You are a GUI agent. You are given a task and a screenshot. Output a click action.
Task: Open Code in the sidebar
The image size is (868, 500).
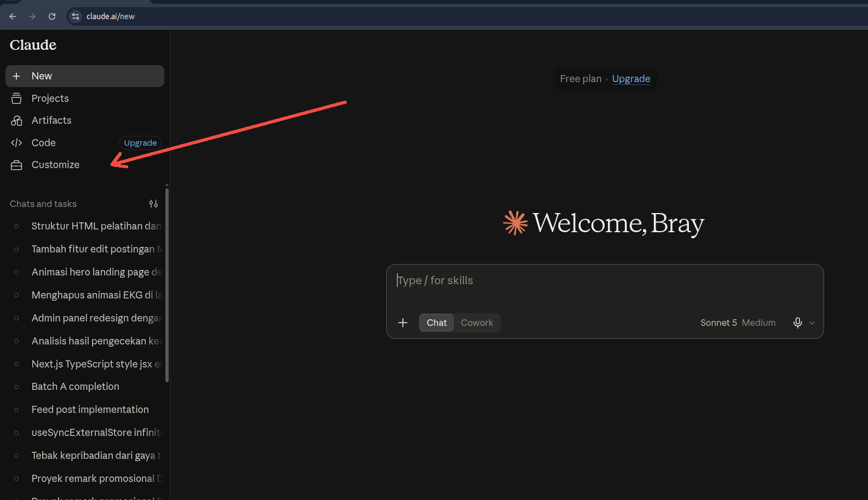pyautogui.click(x=60, y=143)
